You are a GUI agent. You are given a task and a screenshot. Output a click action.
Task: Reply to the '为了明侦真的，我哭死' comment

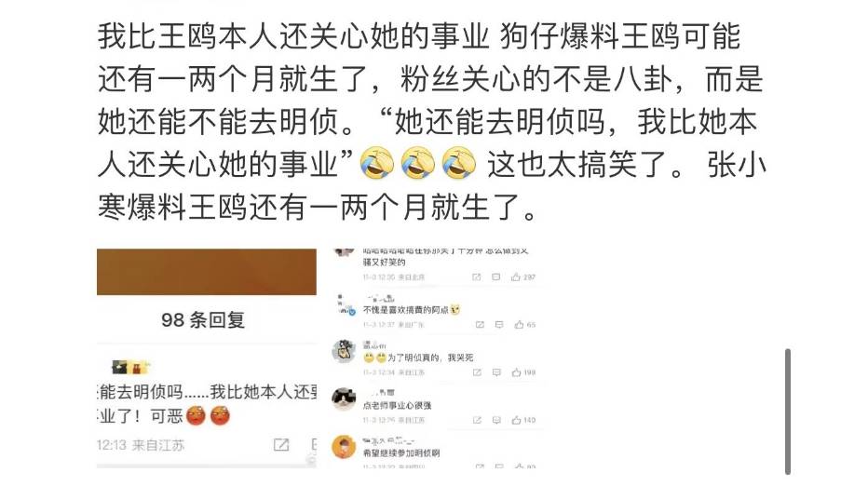496,372
